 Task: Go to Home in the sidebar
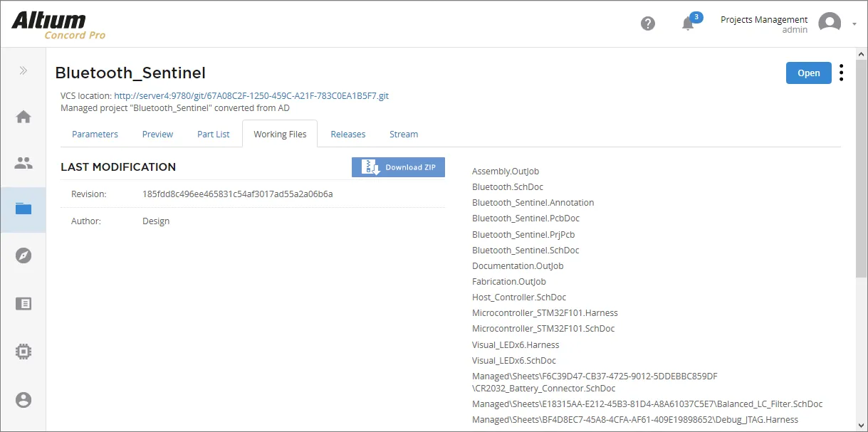click(x=23, y=117)
